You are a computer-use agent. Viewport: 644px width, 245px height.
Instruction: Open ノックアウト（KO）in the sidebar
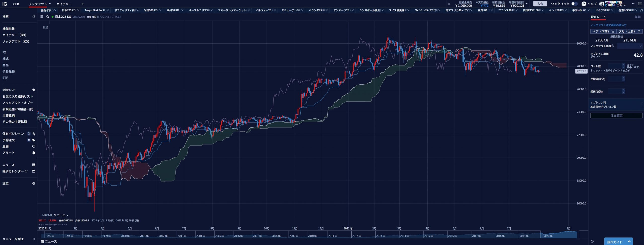16,41
